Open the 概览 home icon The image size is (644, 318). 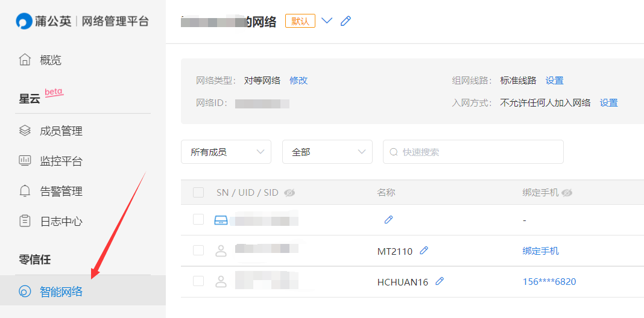pos(25,60)
